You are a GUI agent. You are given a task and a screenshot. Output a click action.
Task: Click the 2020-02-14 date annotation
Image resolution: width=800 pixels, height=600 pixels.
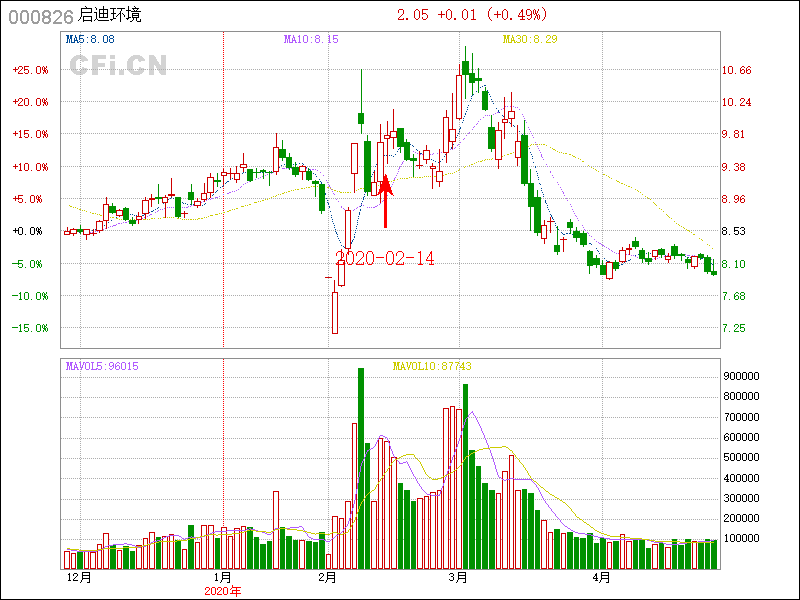tap(385, 258)
